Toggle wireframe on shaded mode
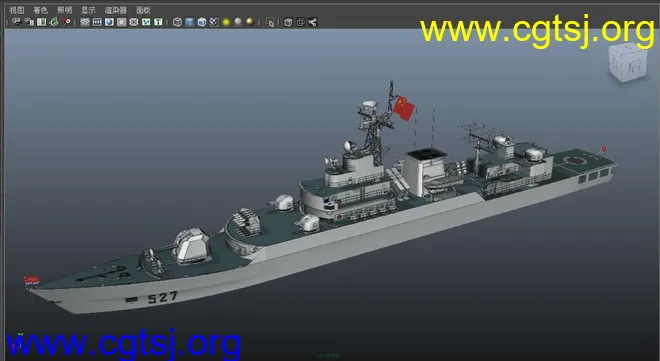Image resolution: width=660 pixels, height=361 pixels. click(202, 22)
